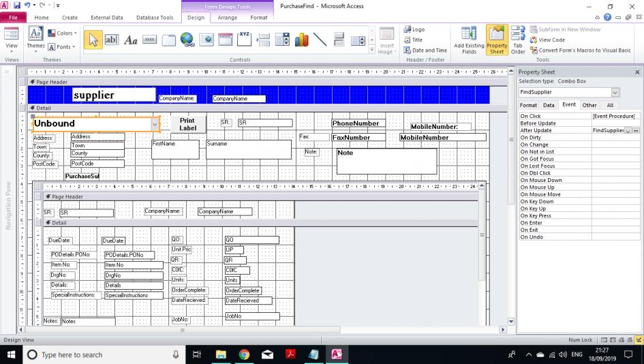Open After Update property dropdown arrow

(x=628, y=131)
